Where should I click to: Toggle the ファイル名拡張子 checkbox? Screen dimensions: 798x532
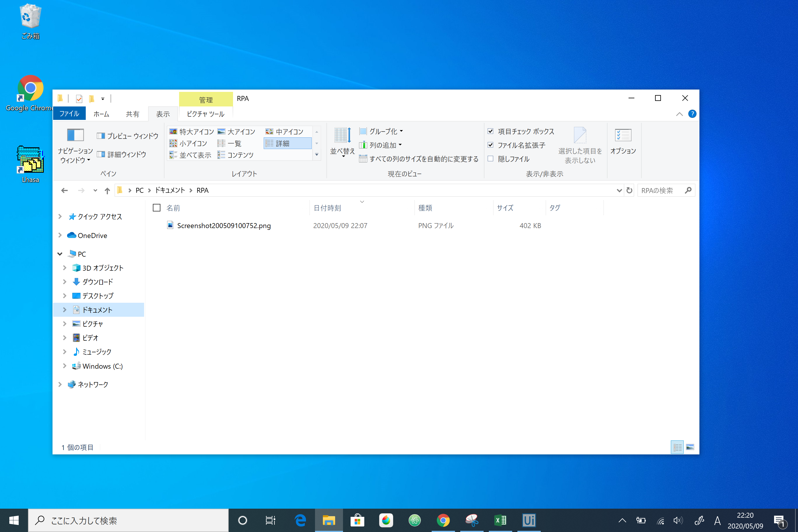point(490,145)
